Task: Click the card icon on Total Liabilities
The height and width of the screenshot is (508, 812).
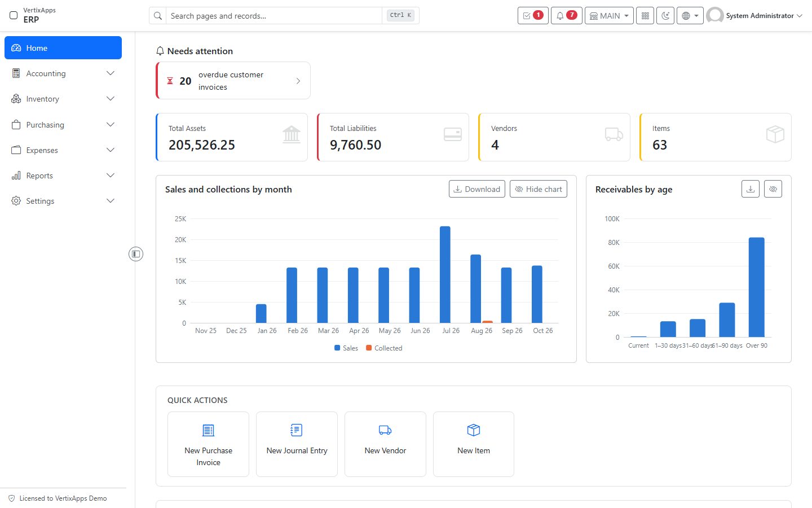Action: (x=453, y=134)
